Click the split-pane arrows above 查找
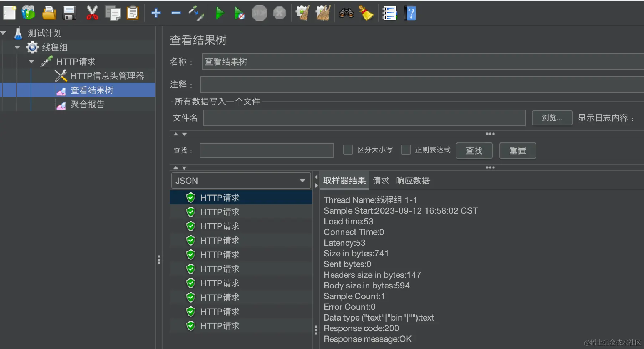 click(180, 134)
